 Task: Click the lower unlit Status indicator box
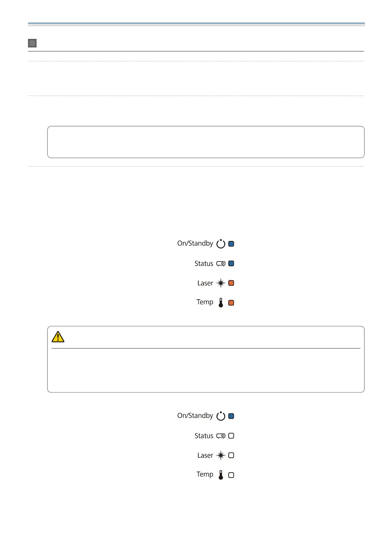pos(231,436)
